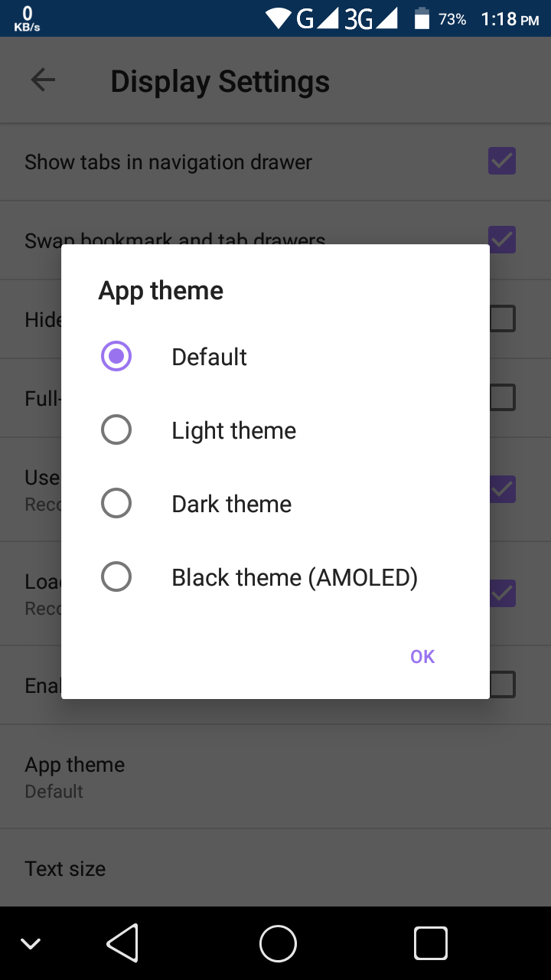Screen dimensions: 551x980
Task: Open recent apps with the square icon
Action: (x=431, y=942)
